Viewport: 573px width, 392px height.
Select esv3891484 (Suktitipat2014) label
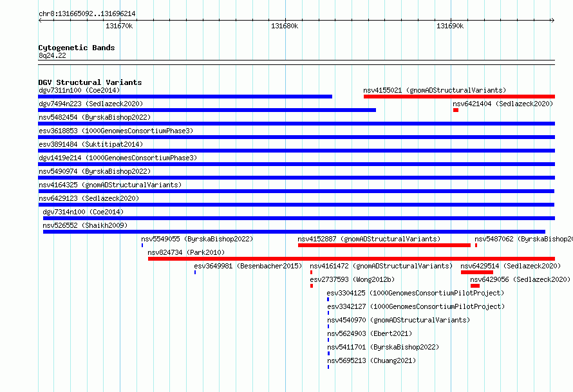tap(91, 144)
